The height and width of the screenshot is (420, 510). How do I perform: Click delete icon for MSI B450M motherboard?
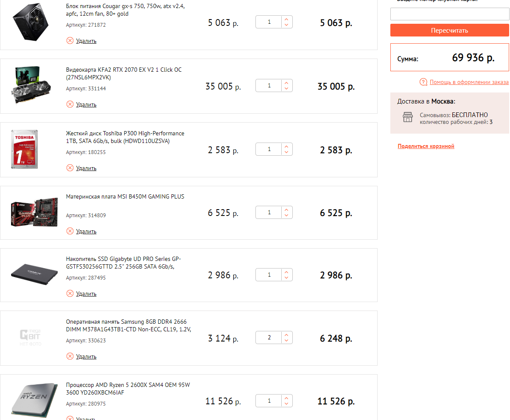(70, 231)
